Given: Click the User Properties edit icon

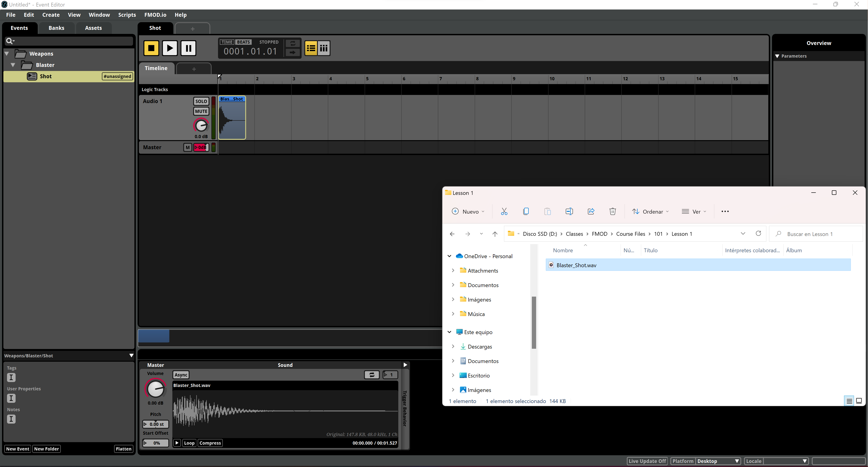Looking at the screenshot, I should point(11,398).
